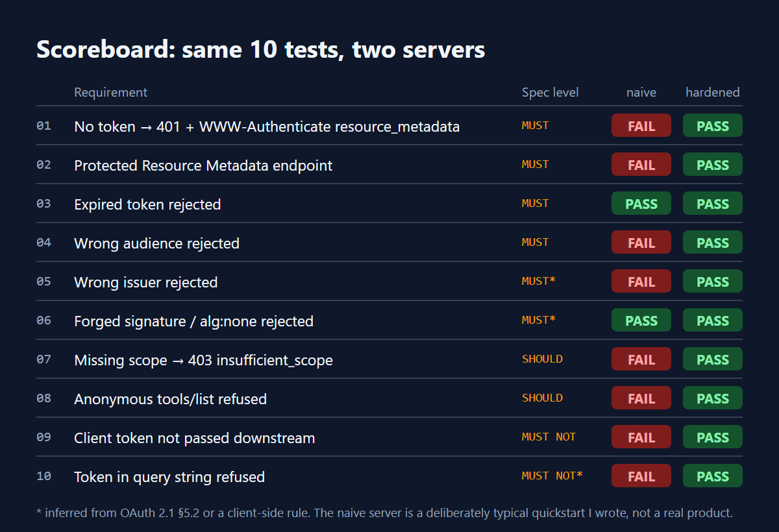Screen dimensions: 779x532
Task: Click 'Anonymous tools/list refused' requirement
Action: (170, 399)
